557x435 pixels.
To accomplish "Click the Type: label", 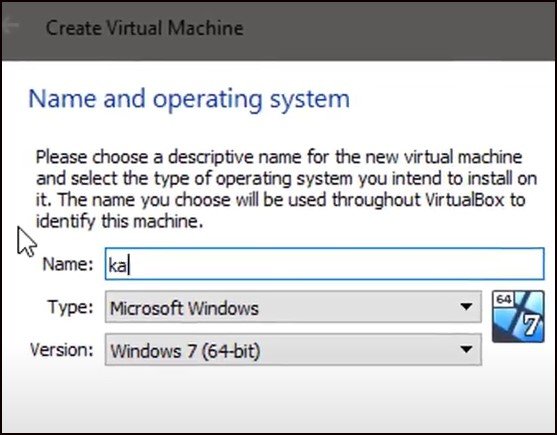I will (x=70, y=307).
